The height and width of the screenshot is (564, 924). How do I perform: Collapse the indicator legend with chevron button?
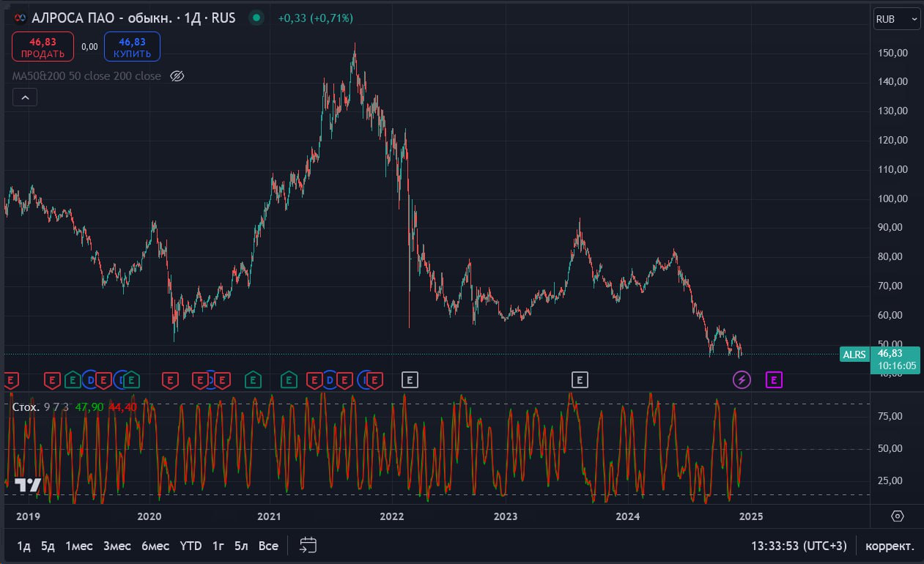coord(24,97)
